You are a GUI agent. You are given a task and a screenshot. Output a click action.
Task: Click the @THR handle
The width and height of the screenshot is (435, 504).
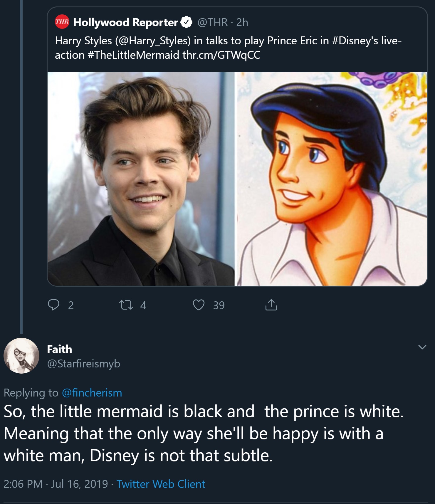pos(212,22)
